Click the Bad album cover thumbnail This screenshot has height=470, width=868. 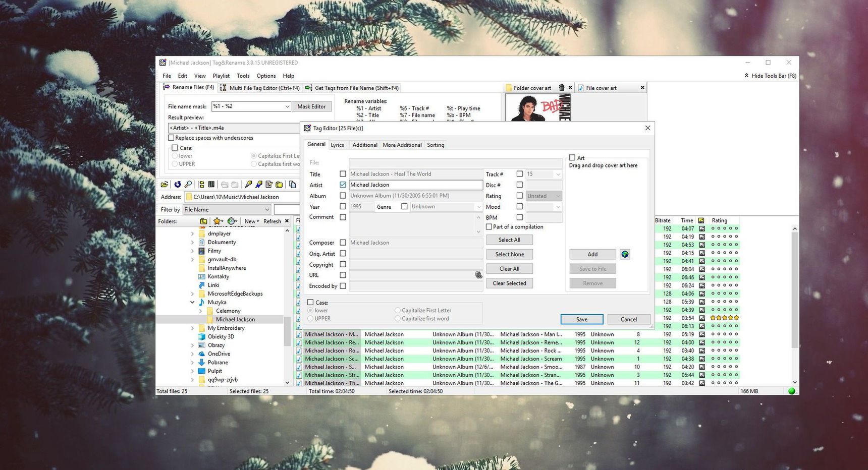(538, 107)
